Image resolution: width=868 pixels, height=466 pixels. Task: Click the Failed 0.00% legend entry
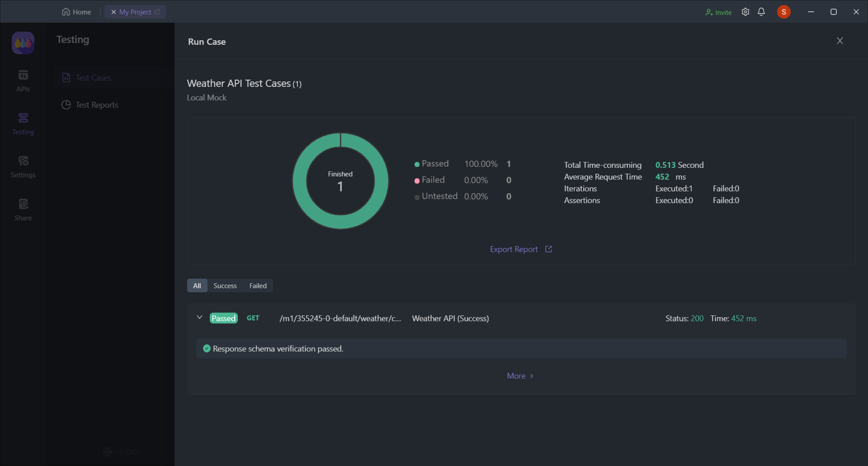coord(462,180)
